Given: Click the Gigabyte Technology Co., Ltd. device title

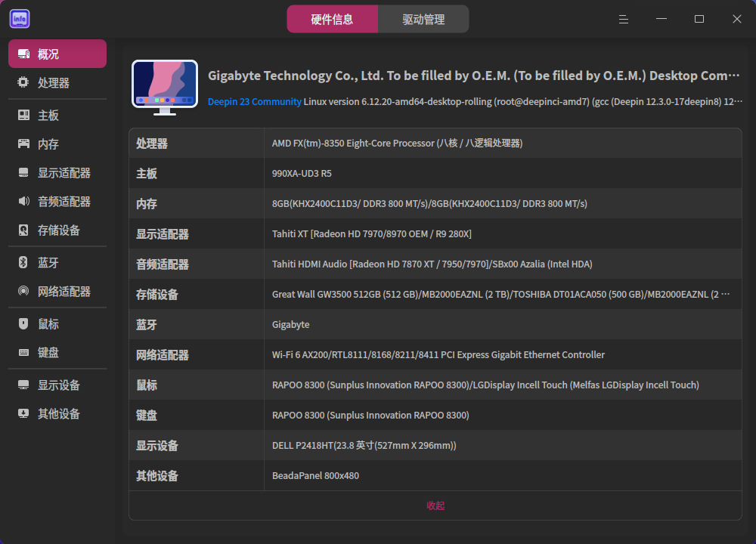Looking at the screenshot, I should 473,76.
